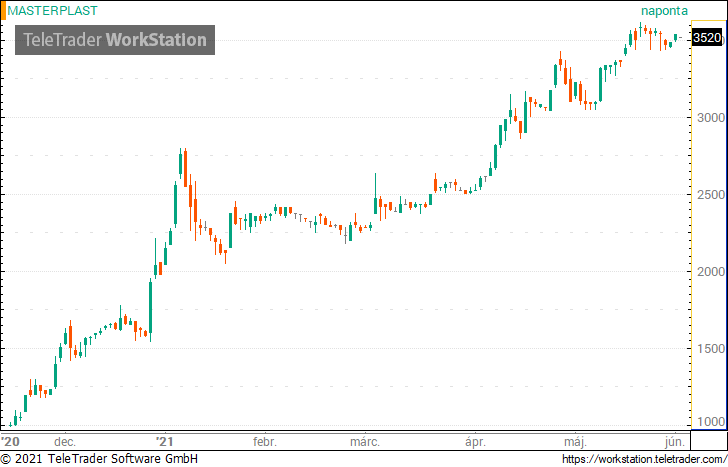Screen dimensions: 728x467
Task: Click the '21 year label on time axis
Action: pyautogui.click(x=164, y=441)
